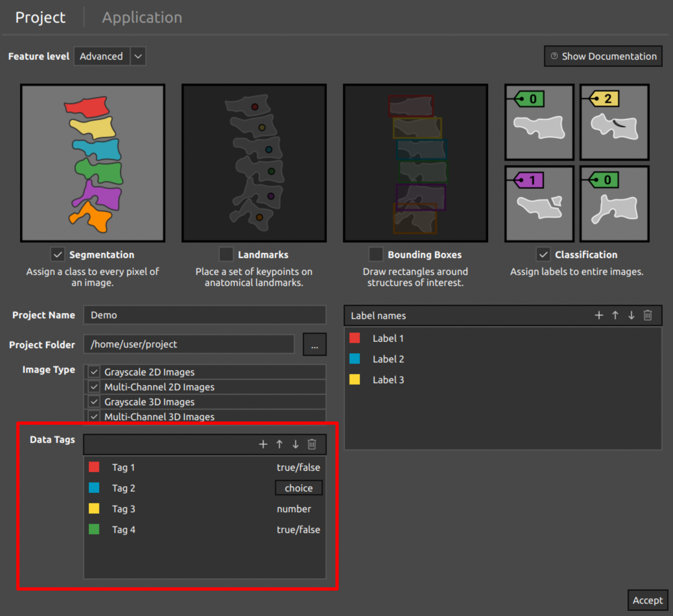The width and height of the screenshot is (673, 616).
Task: Change Tag 3 number type
Action: click(x=294, y=508)
